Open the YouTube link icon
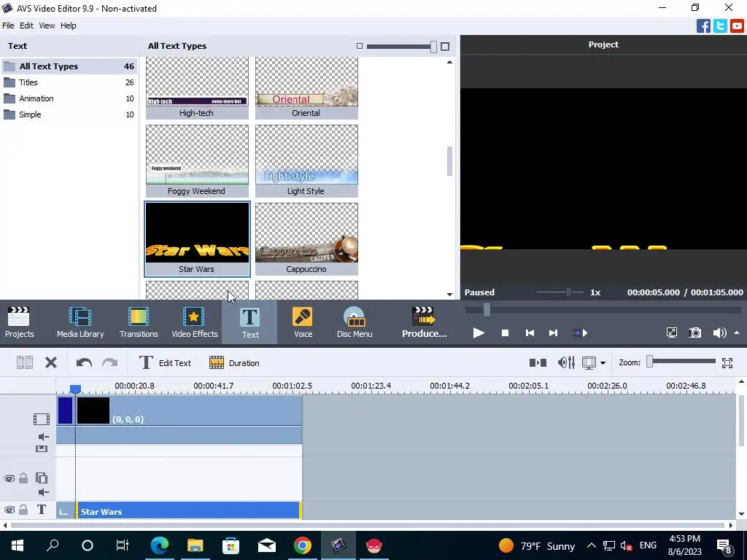Viewport: 747px width, 560px height. pos(737,26)
